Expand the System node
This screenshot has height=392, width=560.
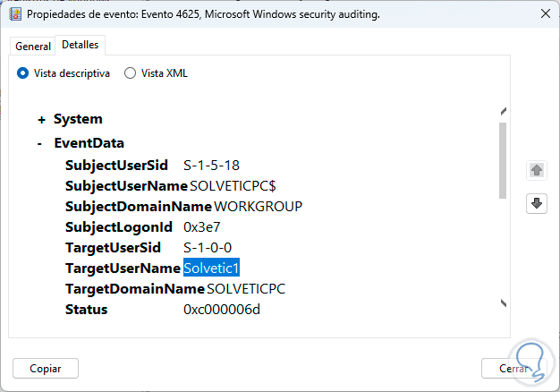[x=41, y=119]
